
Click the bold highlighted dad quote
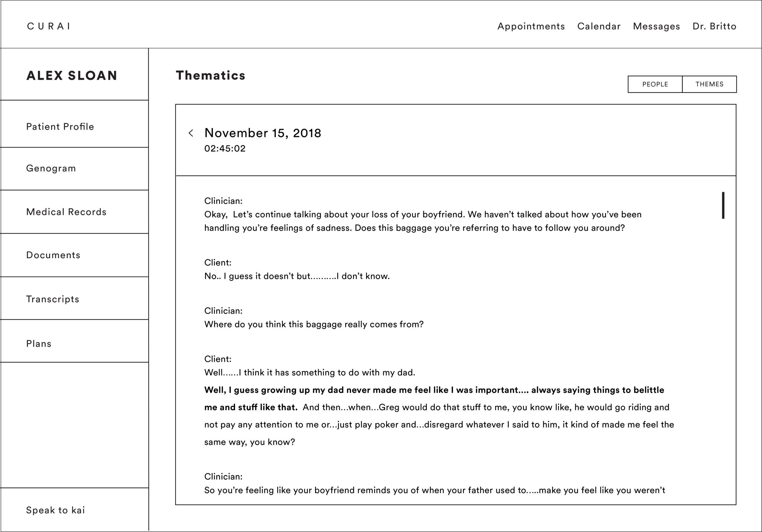(x=434, y=390)
